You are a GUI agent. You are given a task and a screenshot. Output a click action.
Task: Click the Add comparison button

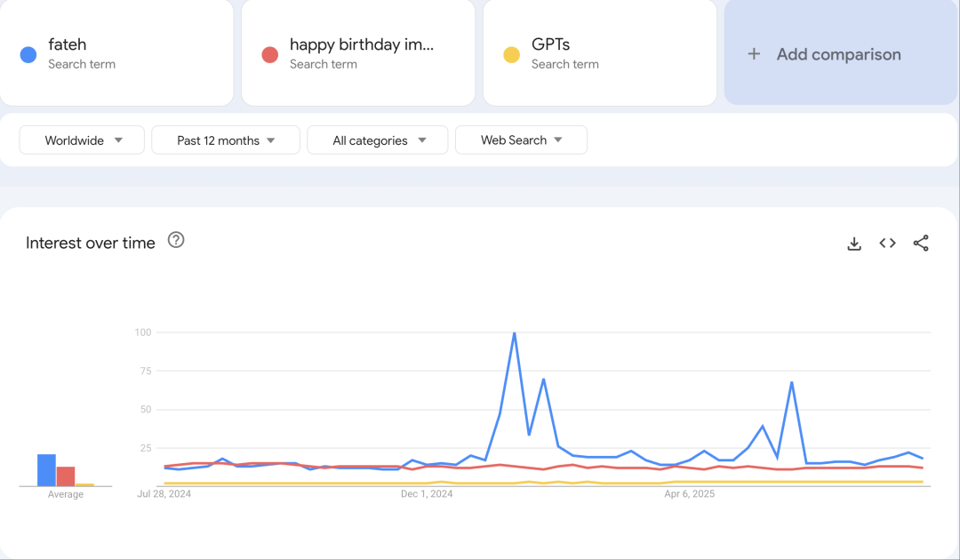point(838,54)
